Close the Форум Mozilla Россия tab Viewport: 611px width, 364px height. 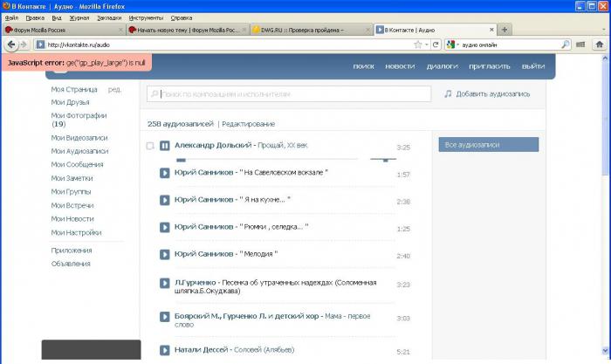tap(120, 30)
